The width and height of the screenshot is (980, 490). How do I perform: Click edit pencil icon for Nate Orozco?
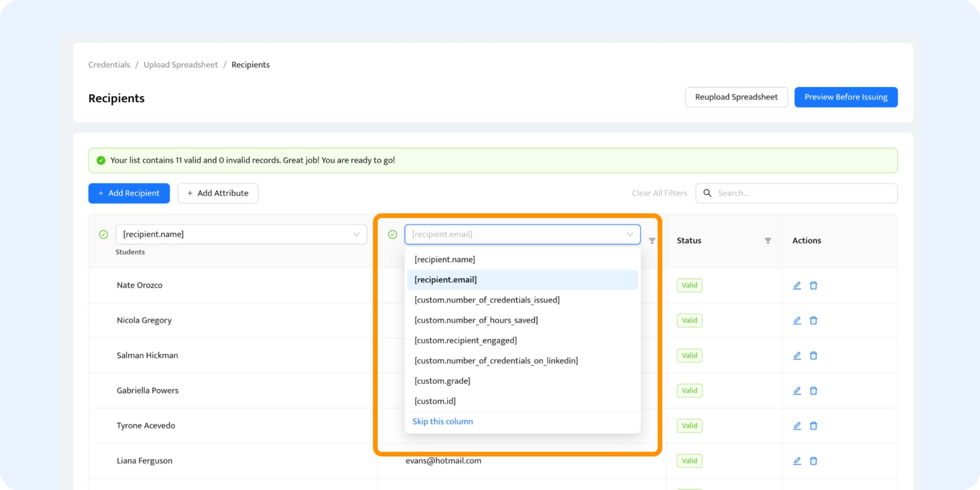[x=797, y=285]
